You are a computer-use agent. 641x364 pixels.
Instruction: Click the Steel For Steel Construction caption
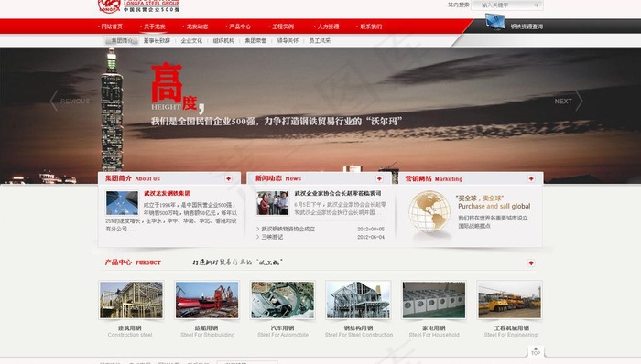point(359,335)
